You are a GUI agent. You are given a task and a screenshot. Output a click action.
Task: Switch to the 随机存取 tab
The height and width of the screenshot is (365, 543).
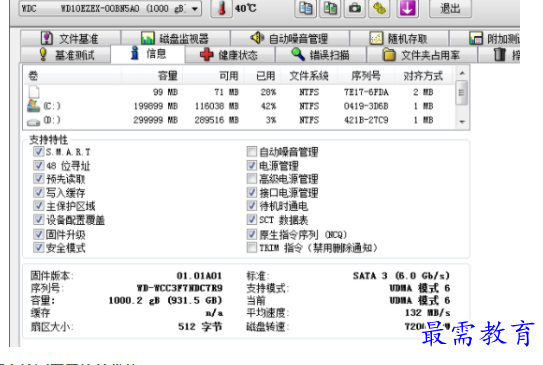pyautogui.click(x=399, y=38)
